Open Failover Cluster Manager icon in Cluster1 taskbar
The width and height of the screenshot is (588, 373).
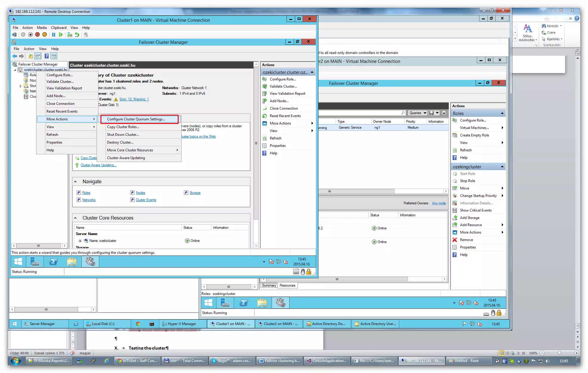pos(90,262)
